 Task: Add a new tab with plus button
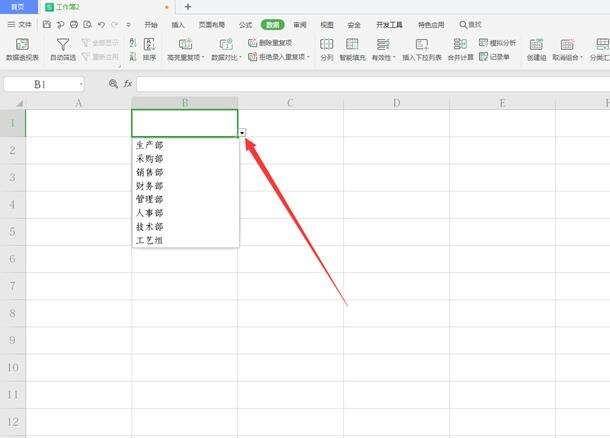188,7
